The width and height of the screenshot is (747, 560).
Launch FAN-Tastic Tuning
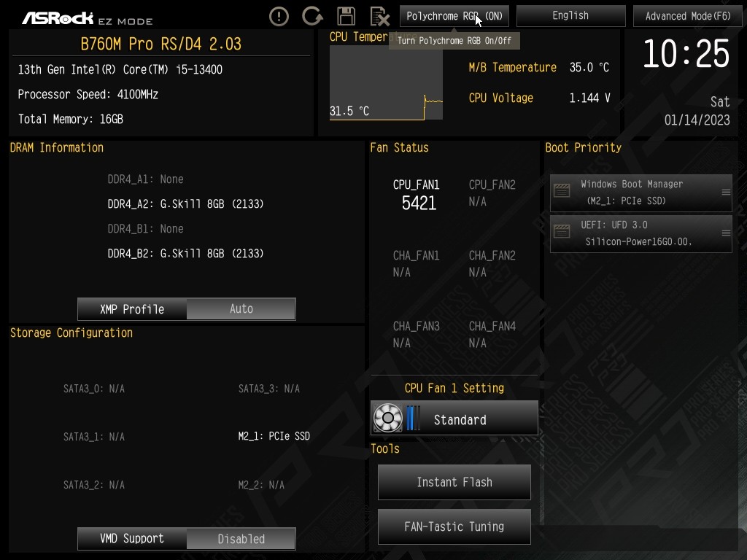tap(454, 526)
